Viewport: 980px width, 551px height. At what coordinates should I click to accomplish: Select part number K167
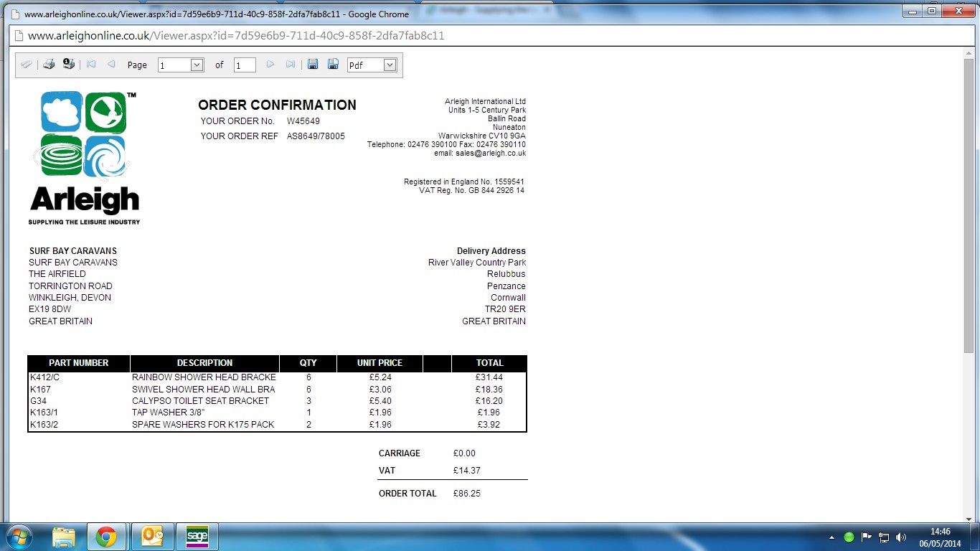[41, 390]
